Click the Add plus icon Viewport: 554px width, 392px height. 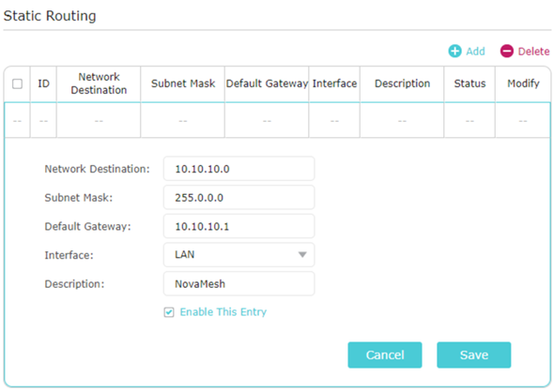[454, 52]
